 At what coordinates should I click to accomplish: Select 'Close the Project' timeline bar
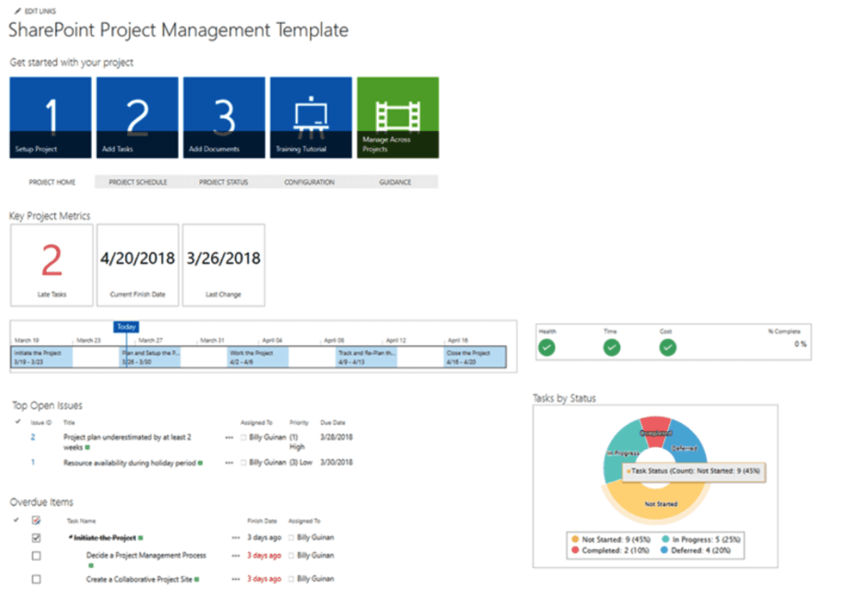click(x=476, y=357)
